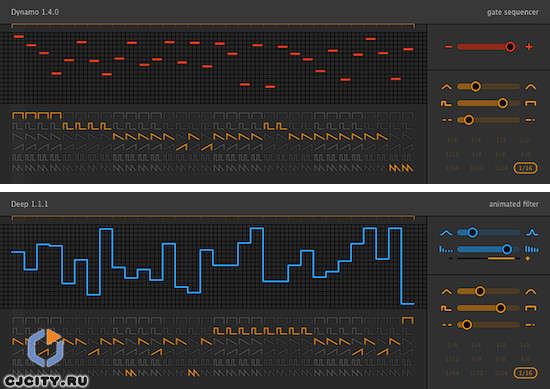Click the red level slider knob in Dynamo
This screenshot has width=550, height=389.
(x=510, y=46)
